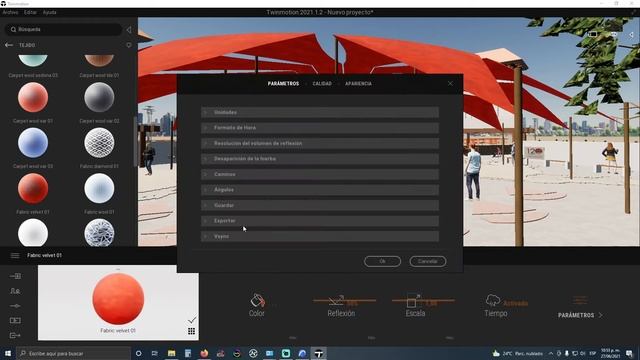Screen dimensions: 640x360
Task: Confirm the dialog with Ok button
Action: 382,261
